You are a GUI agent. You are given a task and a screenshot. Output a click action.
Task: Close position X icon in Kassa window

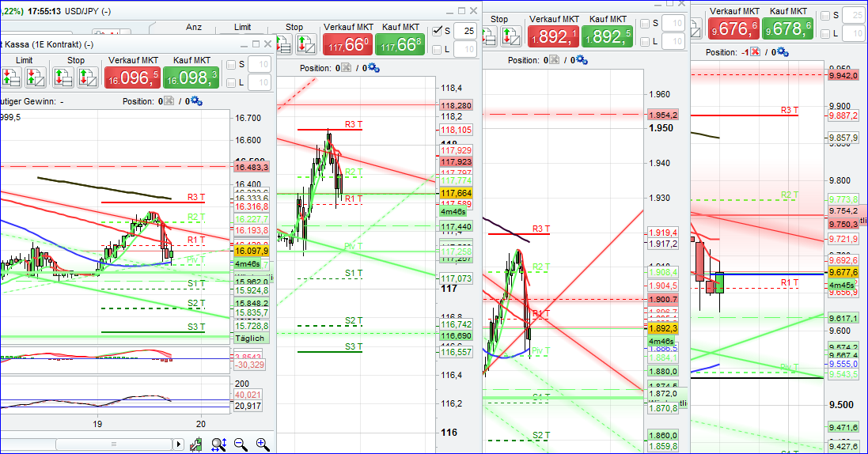click(x=169, y=100)
